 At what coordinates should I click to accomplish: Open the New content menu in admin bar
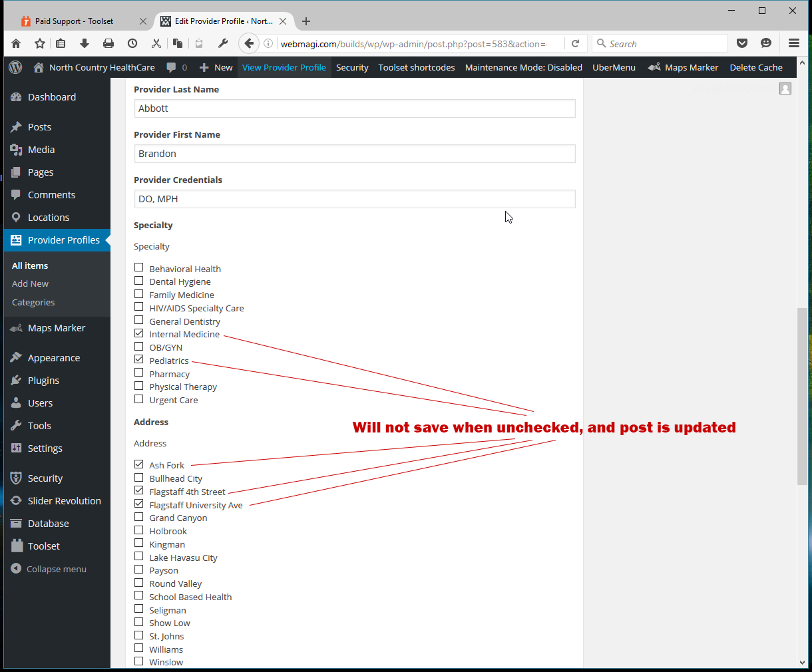pyautogui.click(x=215, y=67)
